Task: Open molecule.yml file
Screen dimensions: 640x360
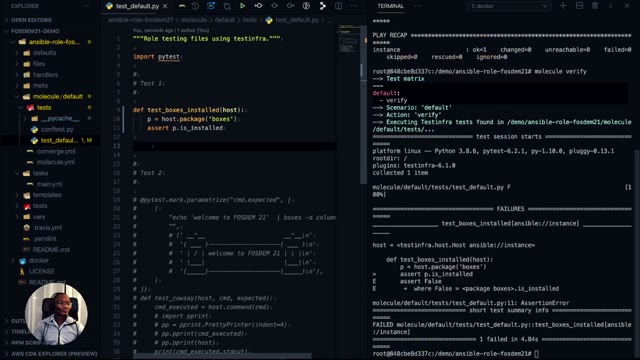Action: [x=56, y=162]
